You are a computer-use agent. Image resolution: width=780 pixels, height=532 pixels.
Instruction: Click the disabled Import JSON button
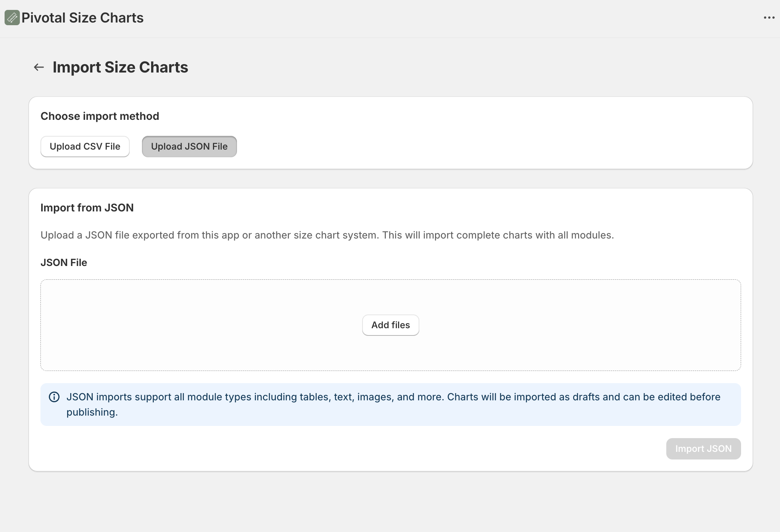click(x=703, y=449)
